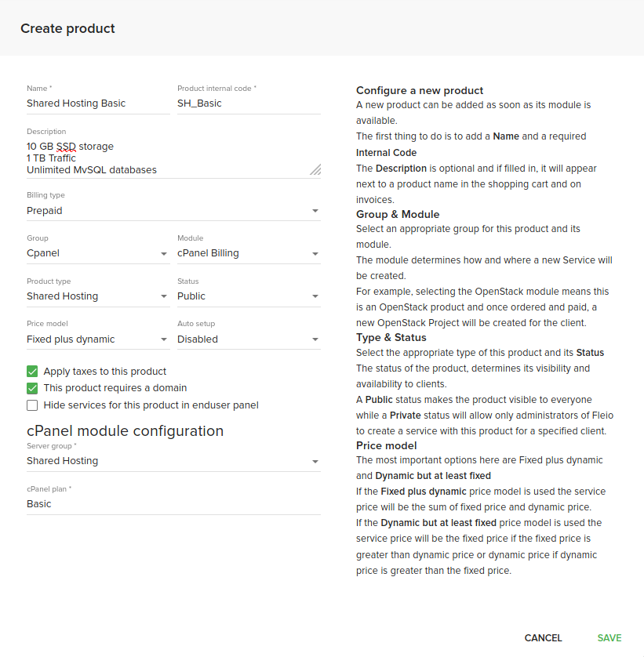The height and width of the screenshot is (657, 644).
Task: Open the Module dropdown showing cPanel Billing
Action: (248, 253)
